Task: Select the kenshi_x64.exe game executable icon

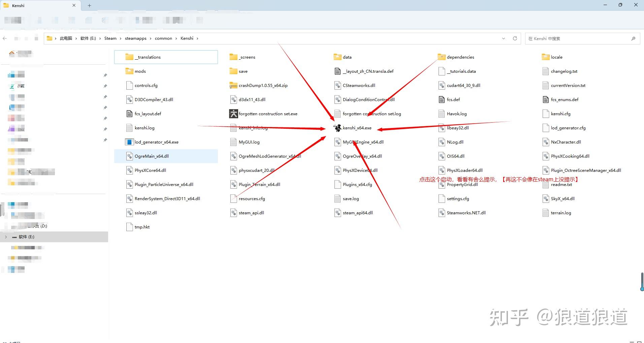Action: [337, 128]
